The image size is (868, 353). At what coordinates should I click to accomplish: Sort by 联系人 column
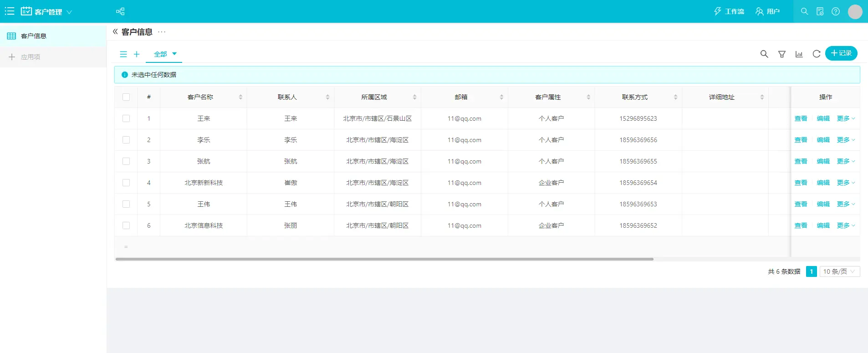(x=327, y=97)
